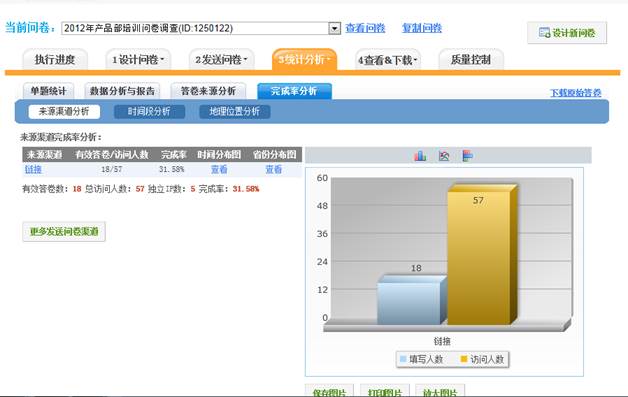Click 设计新问卷 button with document icon
This screenshot has height=397, width=628.
click(567, 33)
